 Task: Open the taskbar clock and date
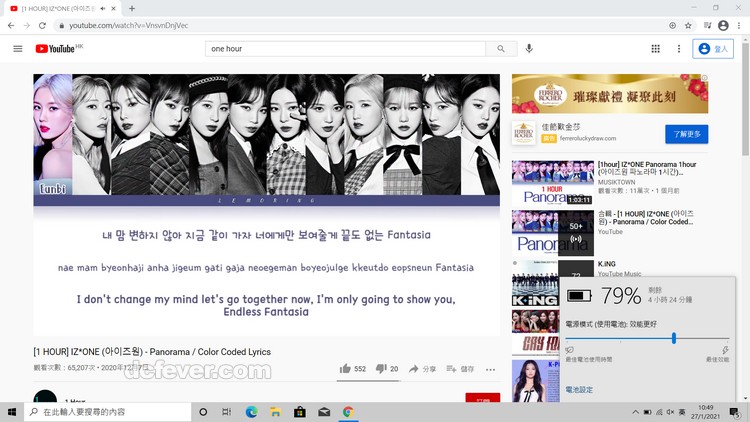point(706,412)
